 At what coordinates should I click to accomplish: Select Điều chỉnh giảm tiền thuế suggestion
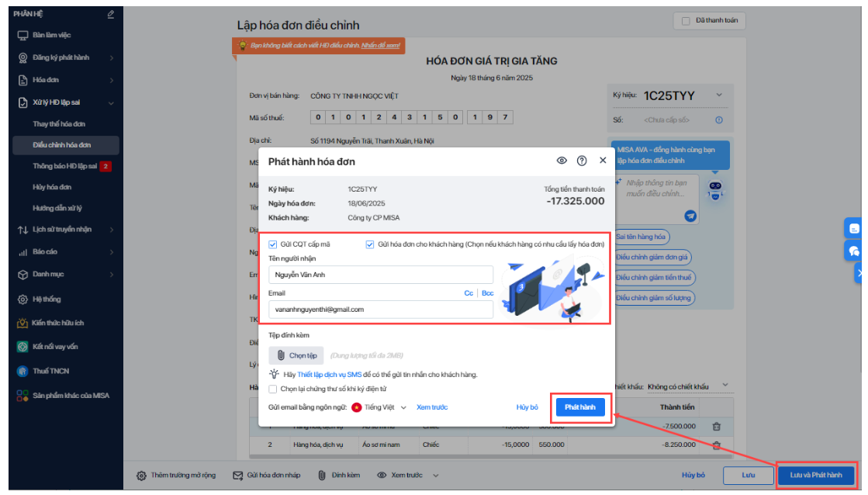pos(654,278)
